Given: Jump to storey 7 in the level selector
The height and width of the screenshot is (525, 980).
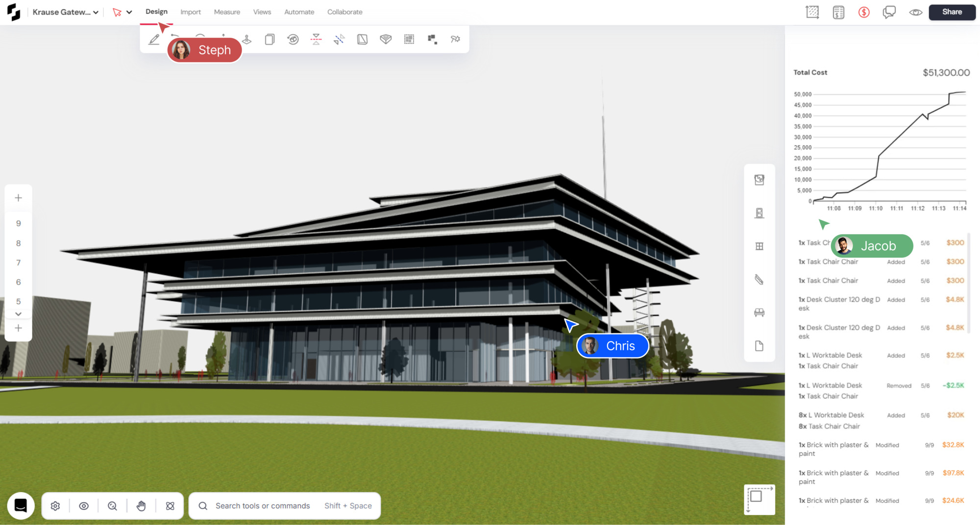Looking at the screenshot, I should coord(18,262).
